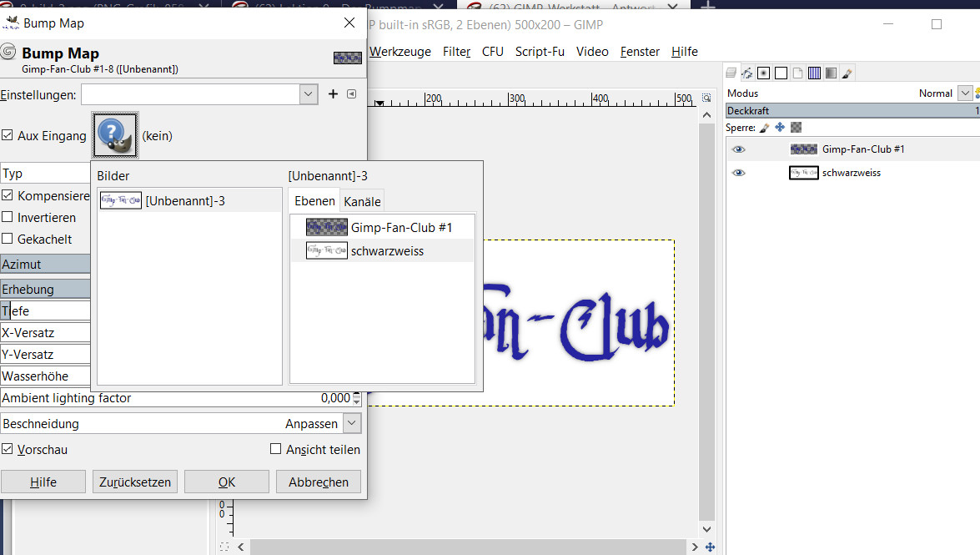Open the CFU menu

pyautogui.click(x=492, y=51)
